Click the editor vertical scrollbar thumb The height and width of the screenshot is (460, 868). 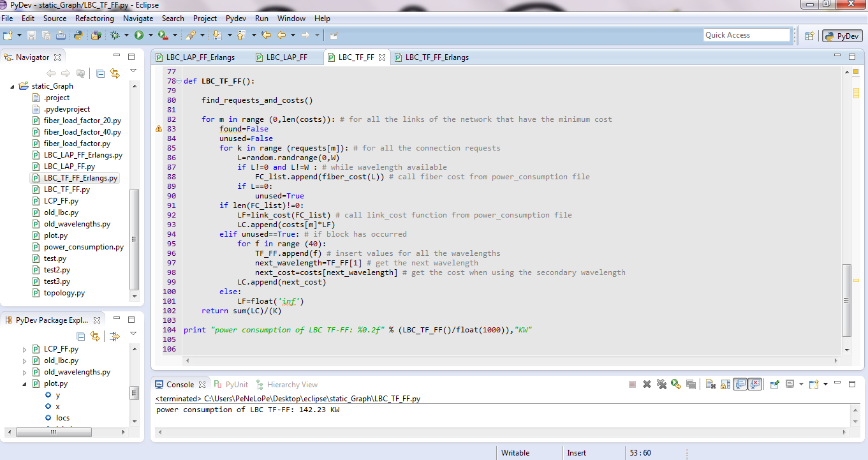[847, 300]
